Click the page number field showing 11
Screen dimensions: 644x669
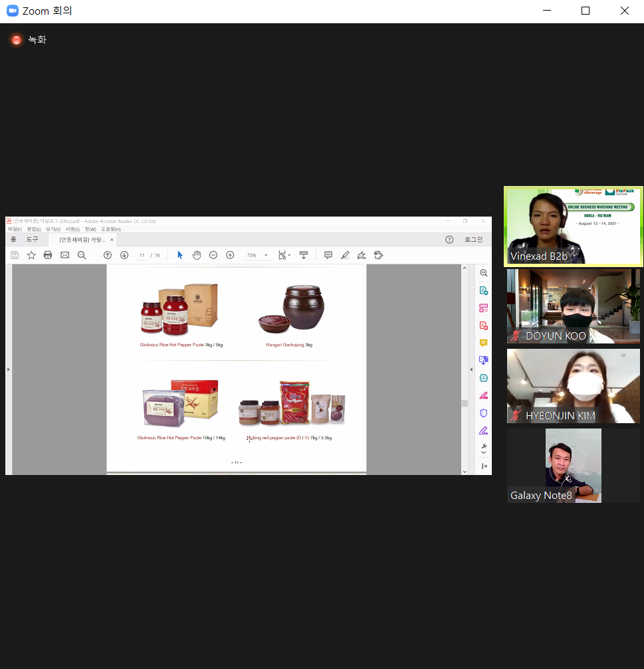point(142,255)
